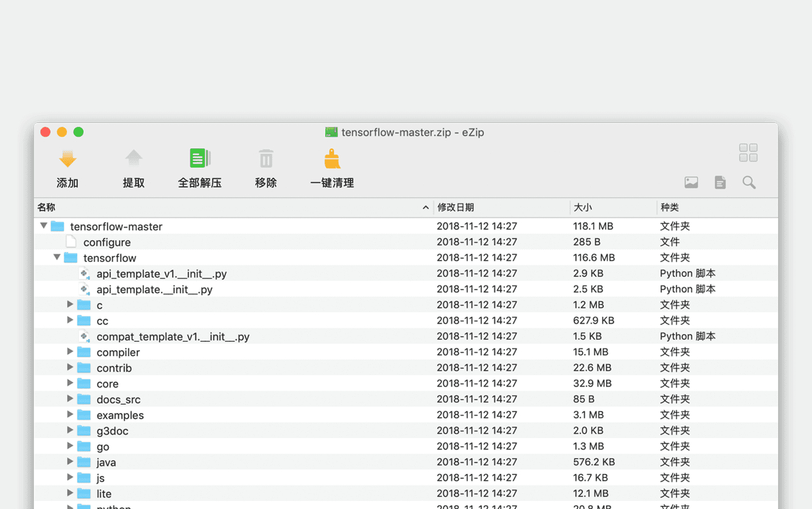The image size is (812, 509).
Task: Click the Extract (提取) toolbar icon
Action: (133, 159)
